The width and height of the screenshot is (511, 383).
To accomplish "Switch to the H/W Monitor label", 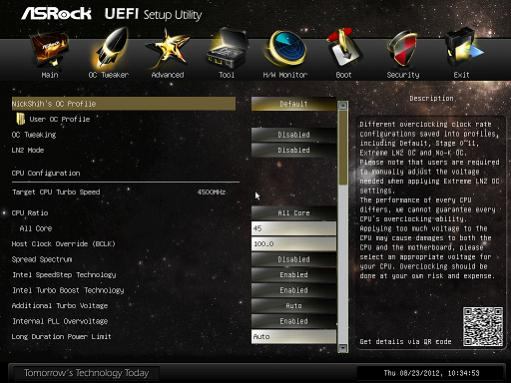I will coord(285,75).
